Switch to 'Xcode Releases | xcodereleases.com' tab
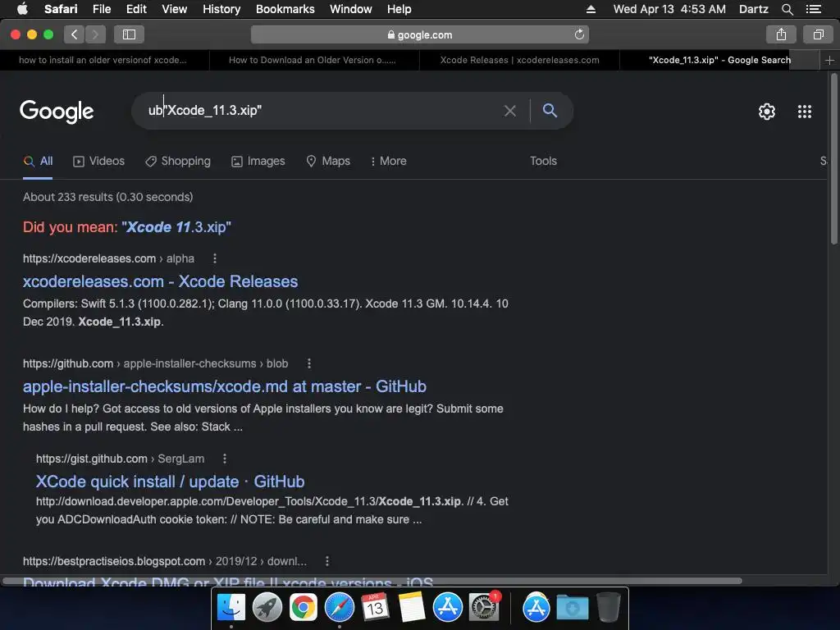 point(519,61)
